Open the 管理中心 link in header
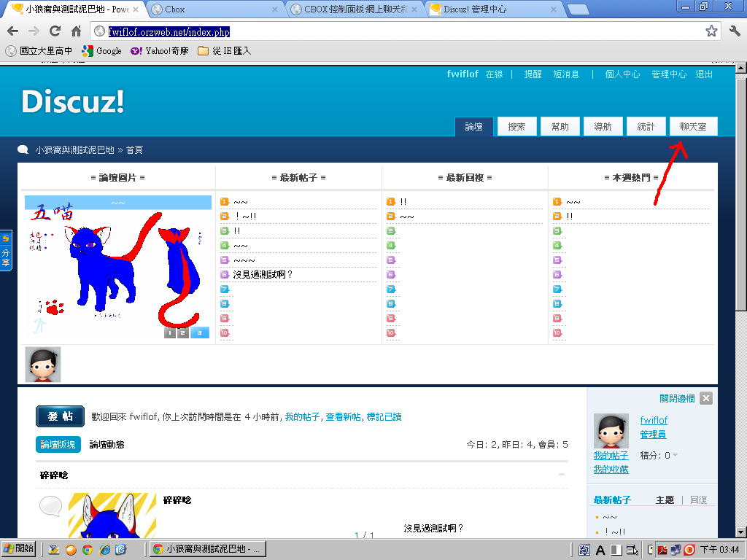 click(x=669, y=74)
